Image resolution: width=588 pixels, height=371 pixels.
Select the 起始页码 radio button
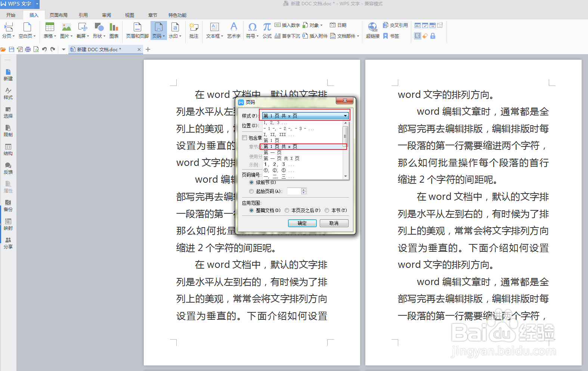coord(251,191)
